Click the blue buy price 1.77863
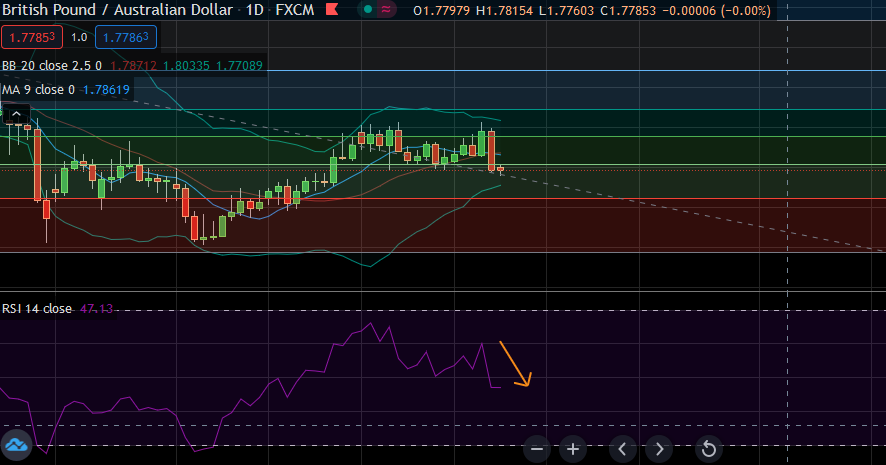Screen dimensions: 886x465 125,38
